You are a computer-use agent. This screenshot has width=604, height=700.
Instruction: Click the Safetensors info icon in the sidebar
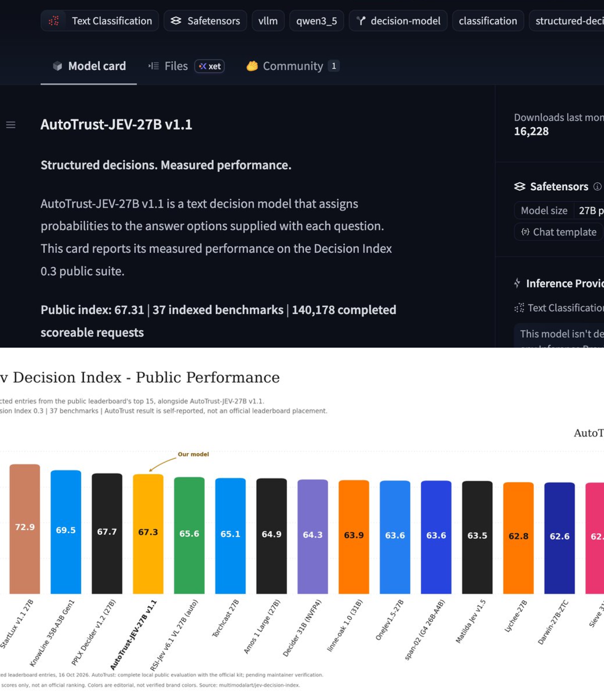click(597, 187)
